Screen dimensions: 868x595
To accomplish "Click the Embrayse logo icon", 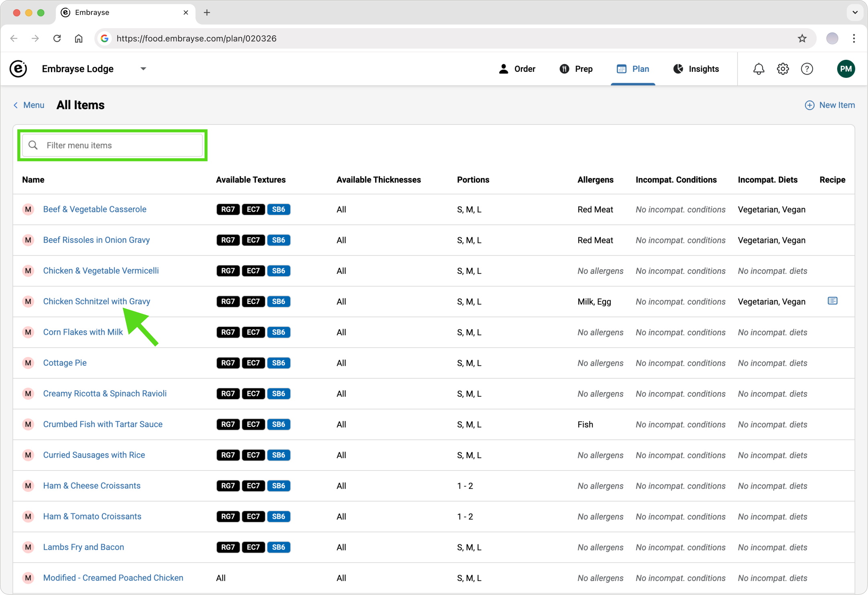I will coord(18,69).
